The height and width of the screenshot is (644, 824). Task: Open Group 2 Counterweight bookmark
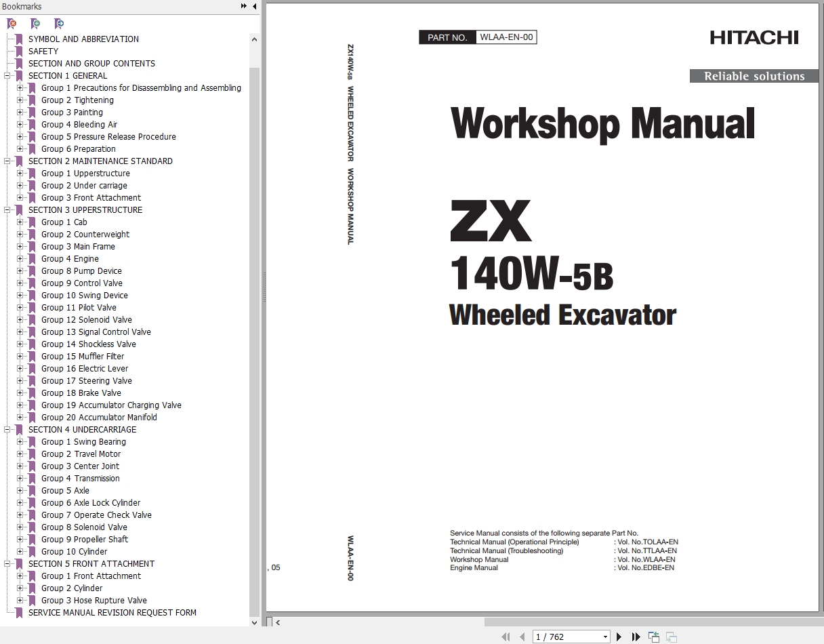[x=85, y=235]
